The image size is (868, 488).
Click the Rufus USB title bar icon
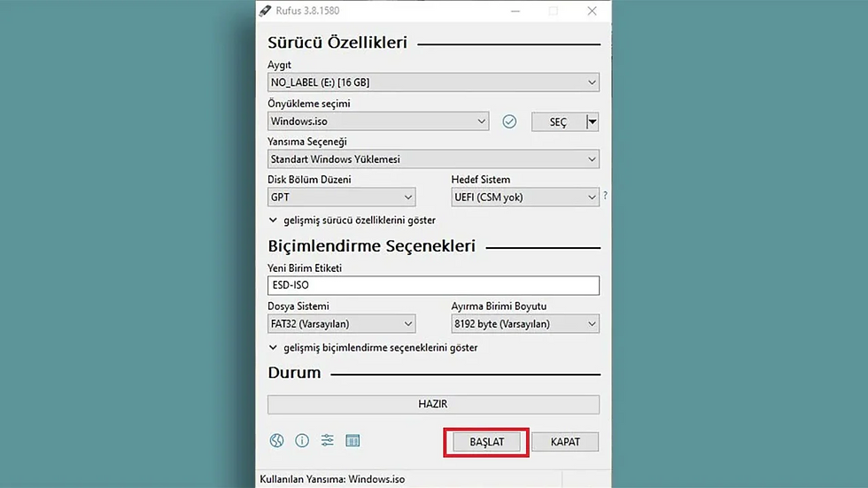(265, 11)
